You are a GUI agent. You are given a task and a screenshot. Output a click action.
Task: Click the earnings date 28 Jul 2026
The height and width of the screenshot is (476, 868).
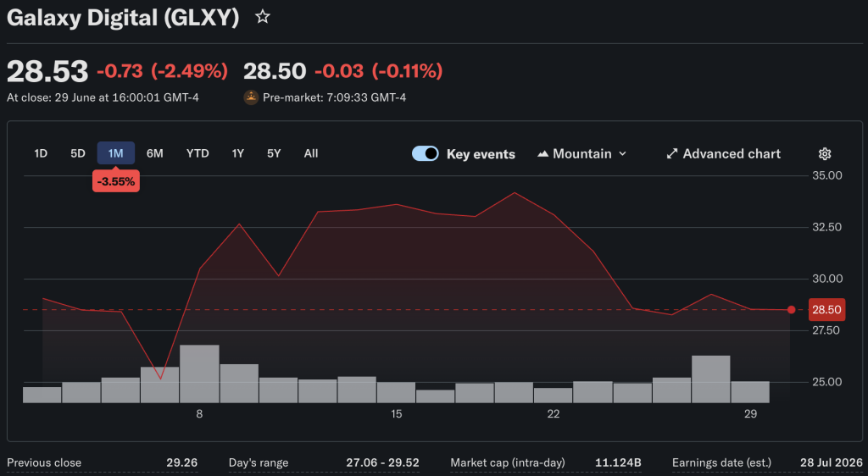pyautogui.click(x=831, y=462)
